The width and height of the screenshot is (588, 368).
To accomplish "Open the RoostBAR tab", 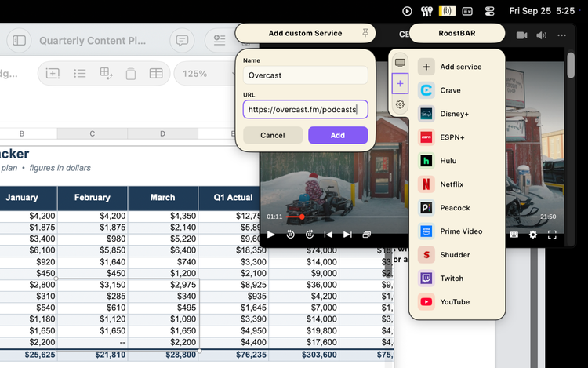I will click(x=457, y=34).
